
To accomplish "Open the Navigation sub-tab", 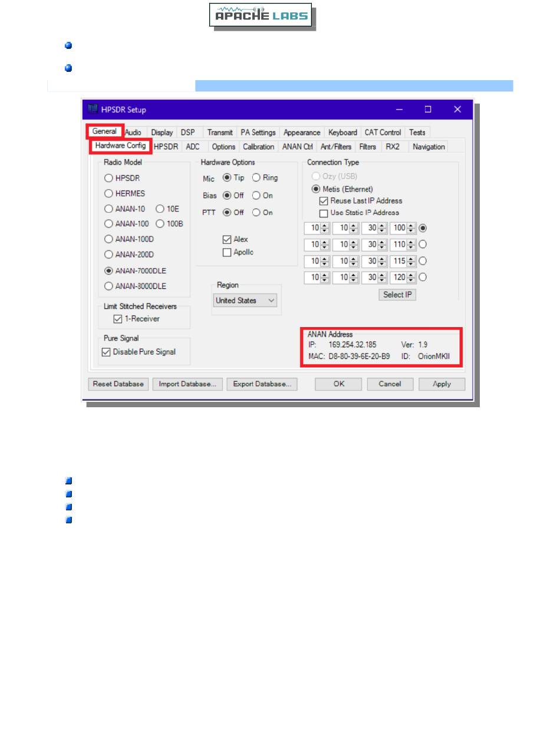I will click(x=429, y=147).
